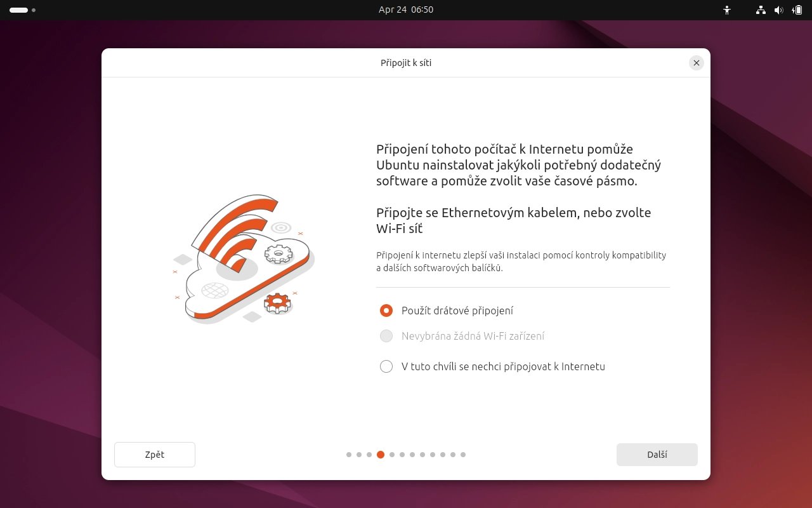Select the Nevybrána žádná Wi-Fi zařízení radio
The width and height of the screenshot is (812, 508).
click(462, 336)
